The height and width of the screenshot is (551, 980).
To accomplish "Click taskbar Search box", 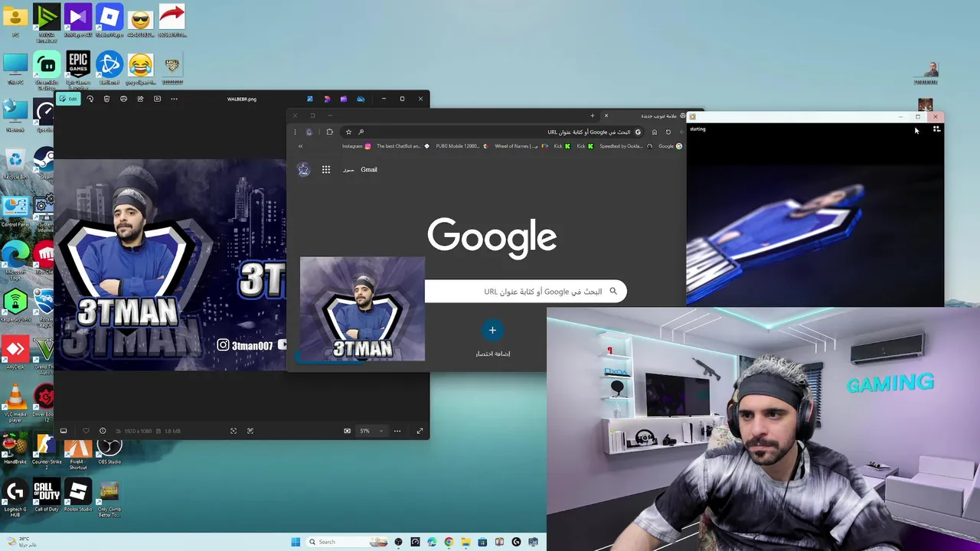I will pos(348,542).
